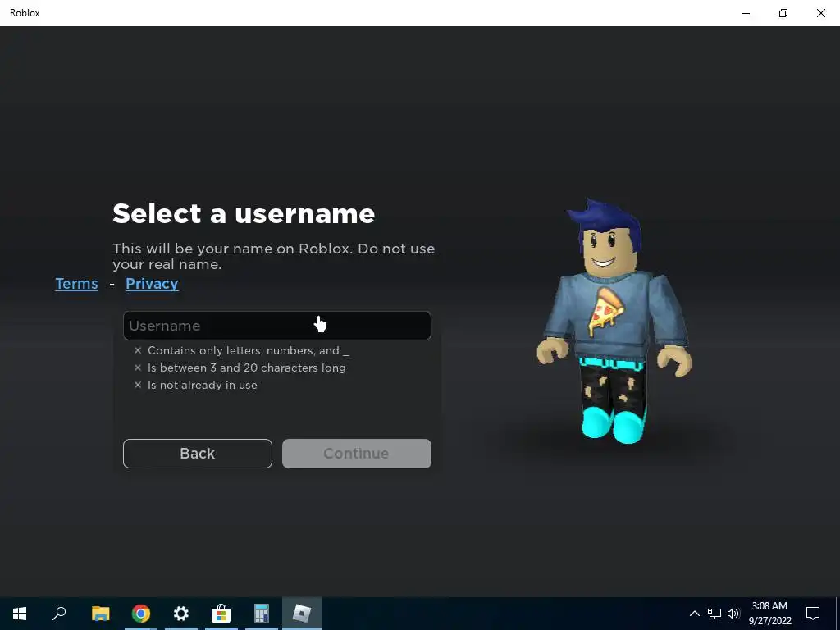
Task: Click the 'Select a username' heading
Action: [244, 213]
